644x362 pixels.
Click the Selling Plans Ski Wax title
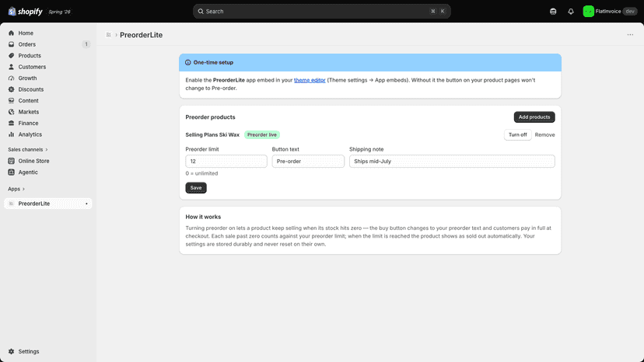click(x=212, y=134)
